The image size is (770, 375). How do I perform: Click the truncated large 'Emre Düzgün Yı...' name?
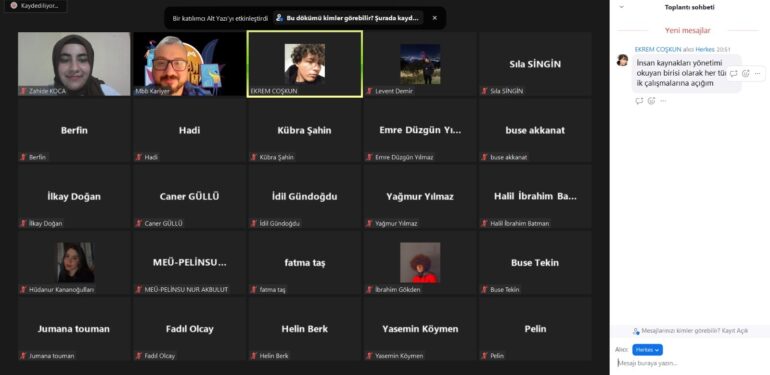(x=420, y=130)
